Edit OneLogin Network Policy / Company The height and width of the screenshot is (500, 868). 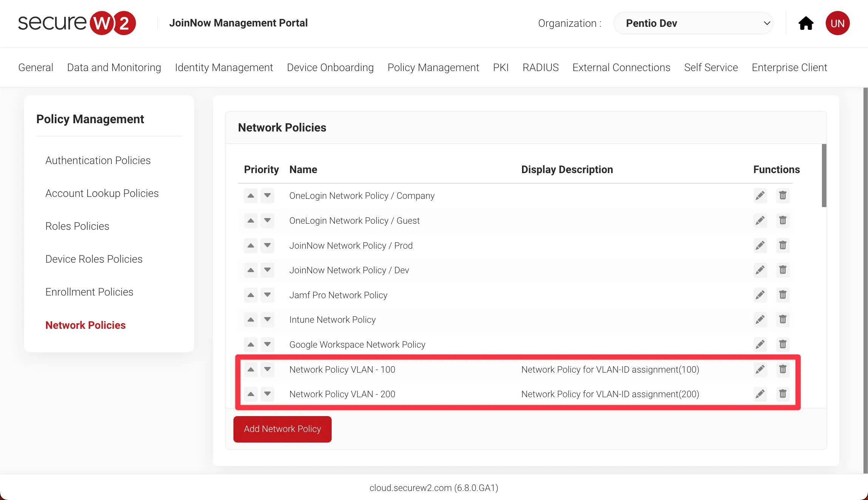(x=760, y=196)
